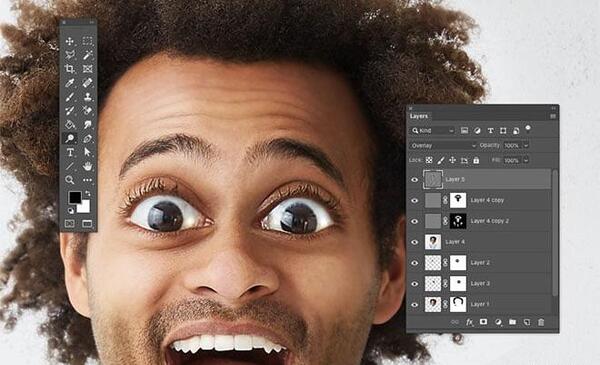Select the Eraser tool
This screenshot has width=600, height=365.
click(x=87, y=111)
